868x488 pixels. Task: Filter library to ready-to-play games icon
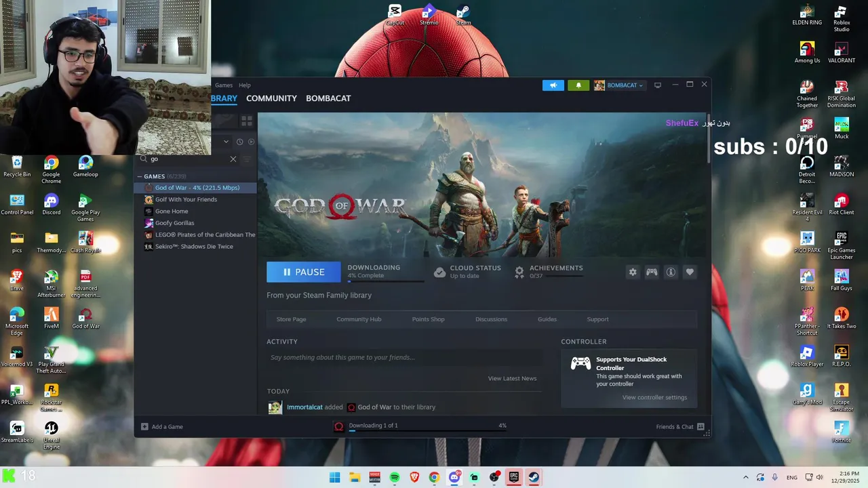[251, 142]
